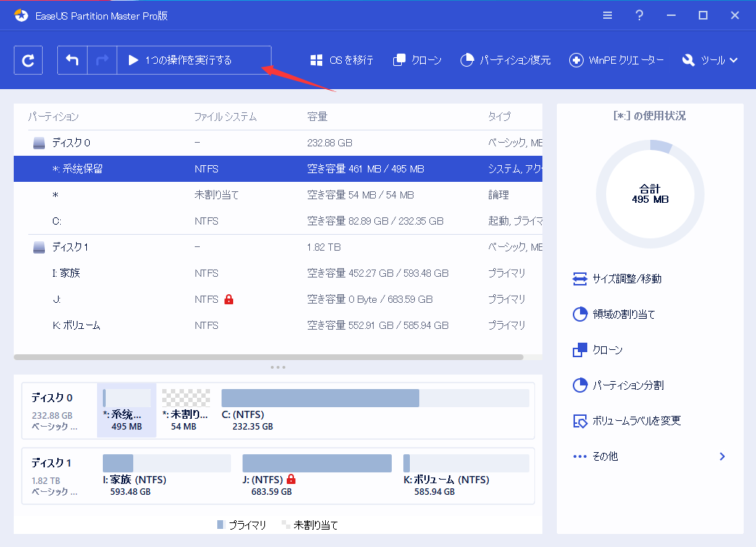The image size is (756, 547).
Task: Click ディスク 0 drive icon in list
Action: 39,143
